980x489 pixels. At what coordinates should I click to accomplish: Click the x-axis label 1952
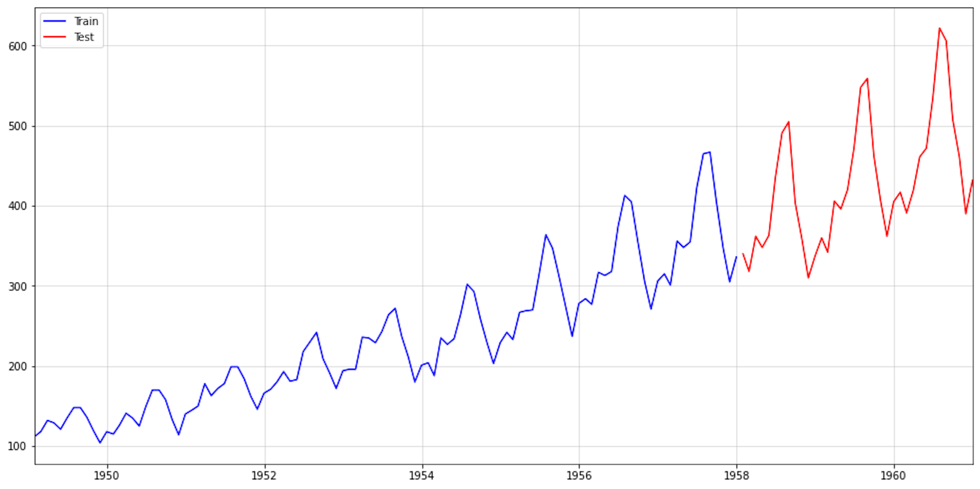pos(264,476)
